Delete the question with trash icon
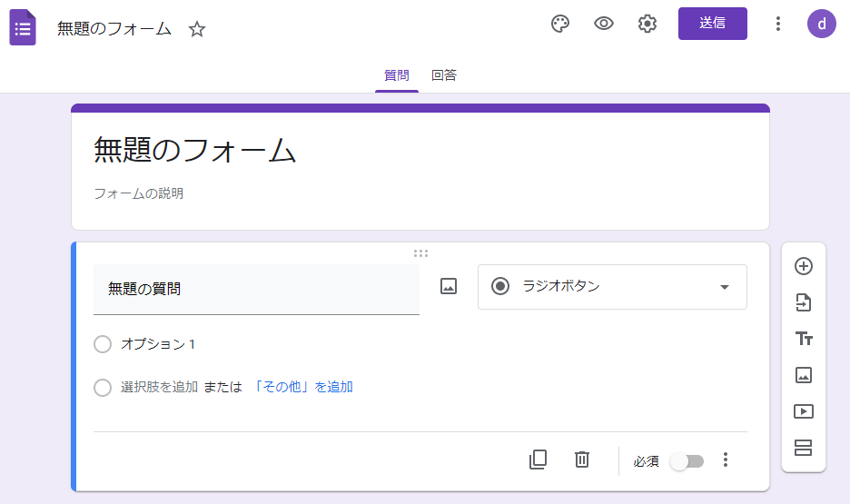This screenshot has height=504, width=850. [x=582, y=460]
